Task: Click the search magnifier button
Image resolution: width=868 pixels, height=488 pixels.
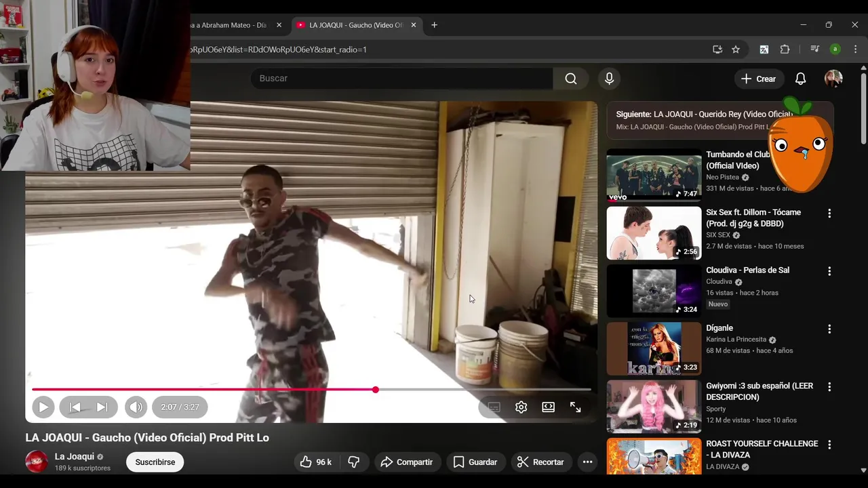Action: coord(571,79)
